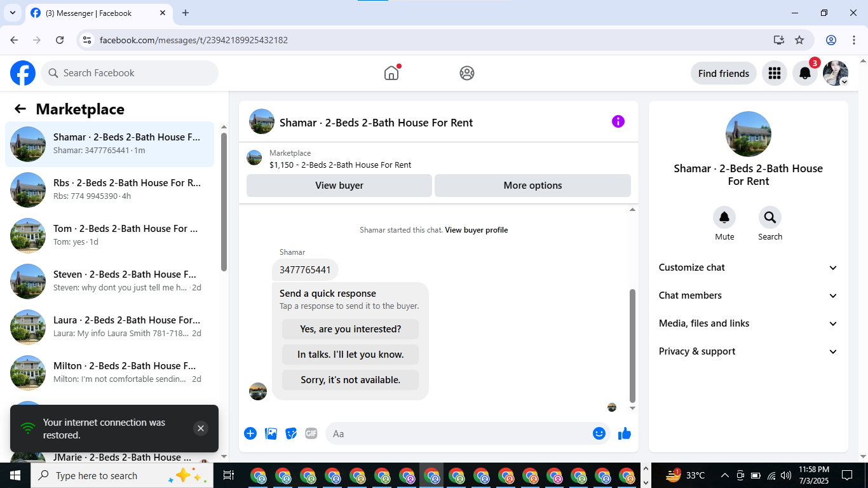The width and height of the screenshot is (868, 488).
Task: Open the Facebook Home icon
Action: click(391, 73)
